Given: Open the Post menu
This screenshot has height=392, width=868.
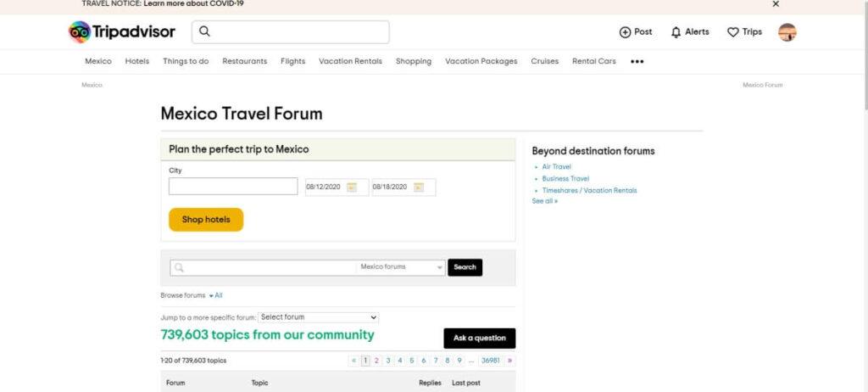Looking at the screenshot, I should pyautogui.click(x=636, y=32).
